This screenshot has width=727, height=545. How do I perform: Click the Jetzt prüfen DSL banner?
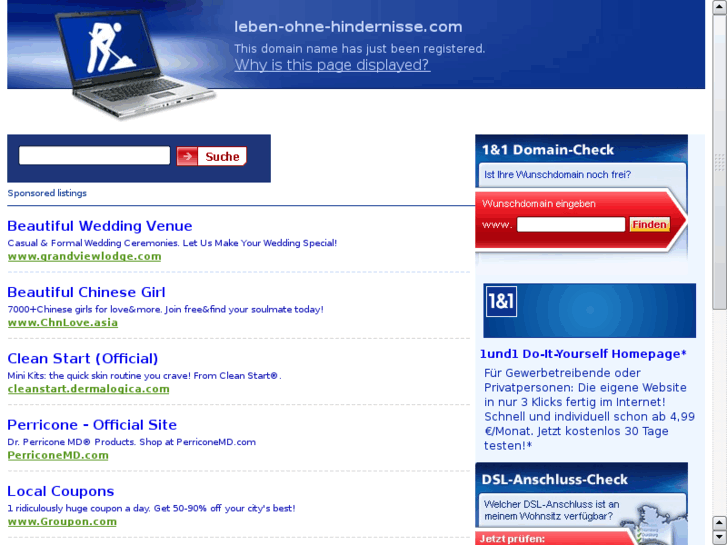(x=554, y=538)
